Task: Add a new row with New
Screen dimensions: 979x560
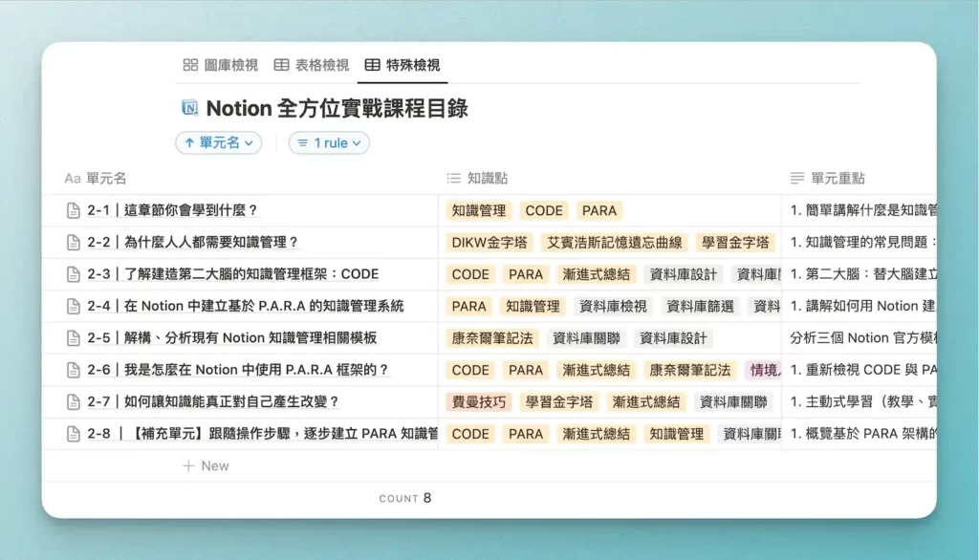Action: pos(207,465)
